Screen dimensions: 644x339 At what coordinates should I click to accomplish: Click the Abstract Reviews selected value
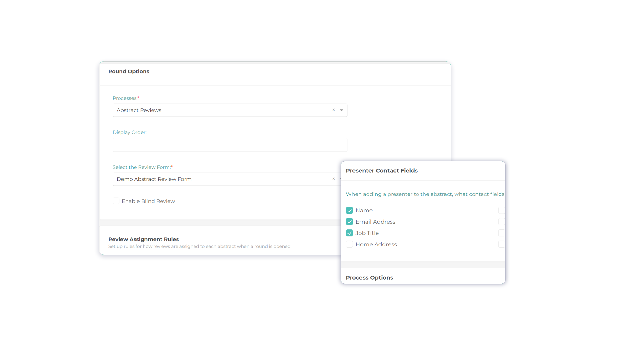(139, 110)
